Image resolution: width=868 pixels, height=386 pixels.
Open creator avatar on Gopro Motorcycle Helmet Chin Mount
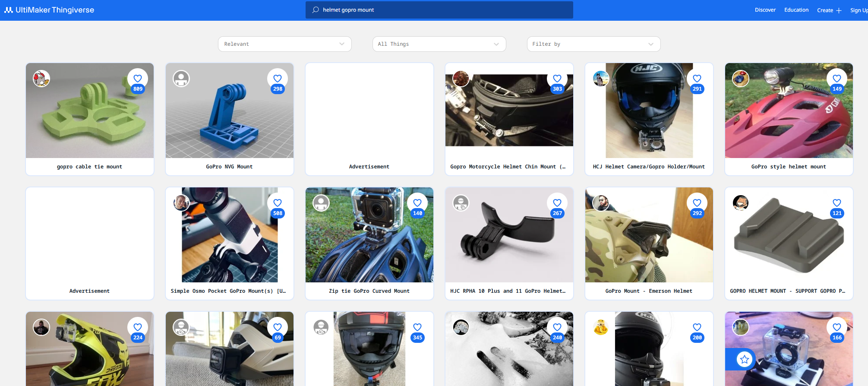[461, 79]
